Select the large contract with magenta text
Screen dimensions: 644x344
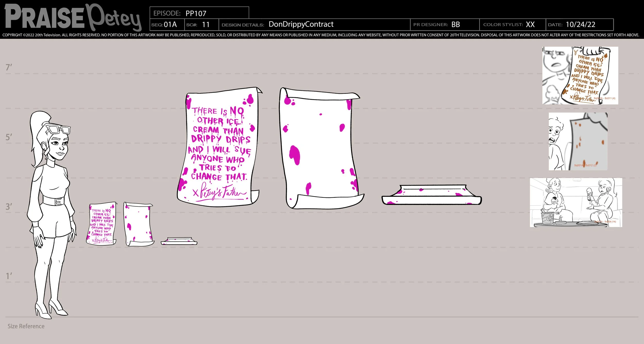pos(219,147)
